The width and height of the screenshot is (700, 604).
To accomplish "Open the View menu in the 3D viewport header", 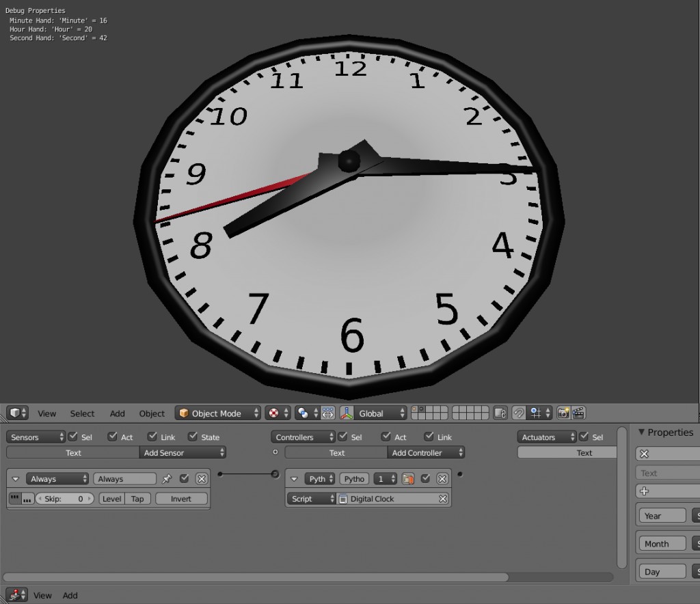I will (x=46, y=413).
